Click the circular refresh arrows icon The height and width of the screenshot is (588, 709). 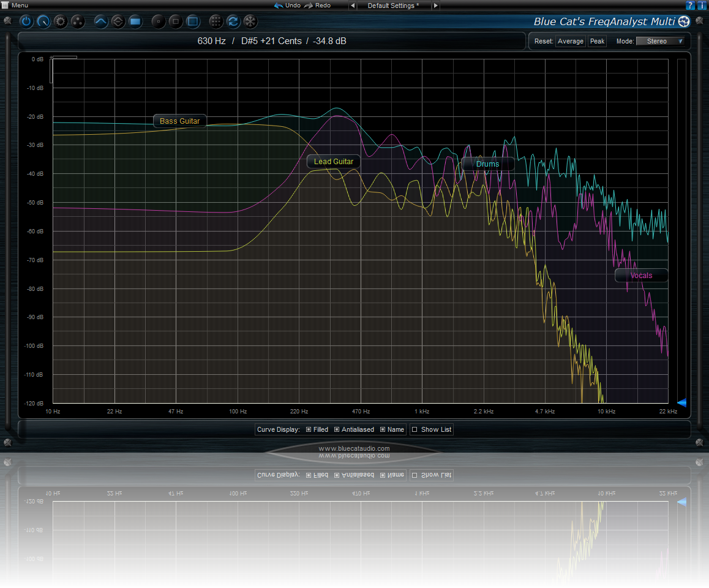(x=233, y=21)
